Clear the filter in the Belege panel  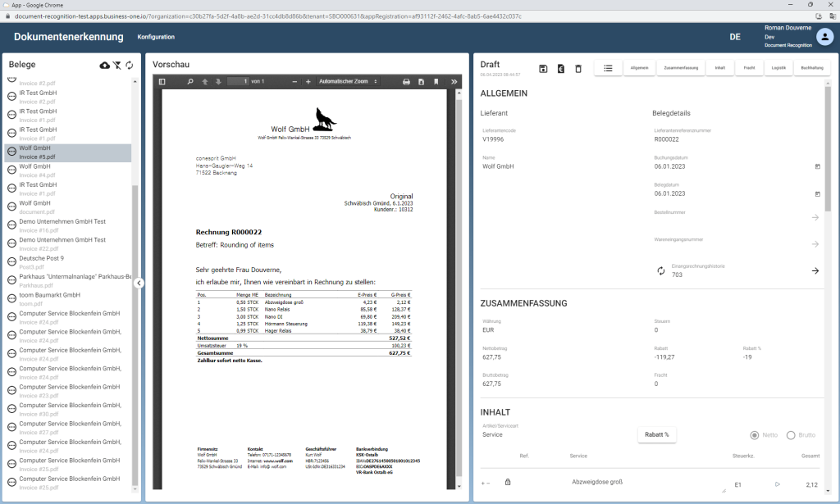click(x=117, y=65)
